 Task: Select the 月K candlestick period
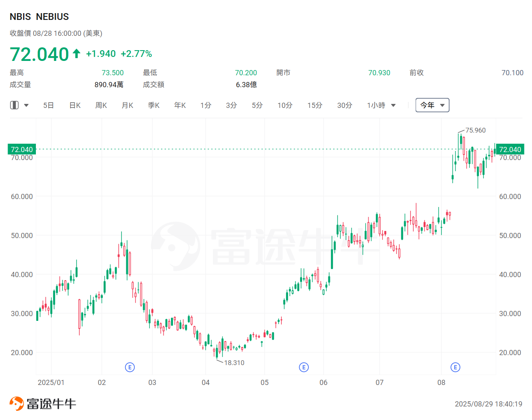pos(128,105)
